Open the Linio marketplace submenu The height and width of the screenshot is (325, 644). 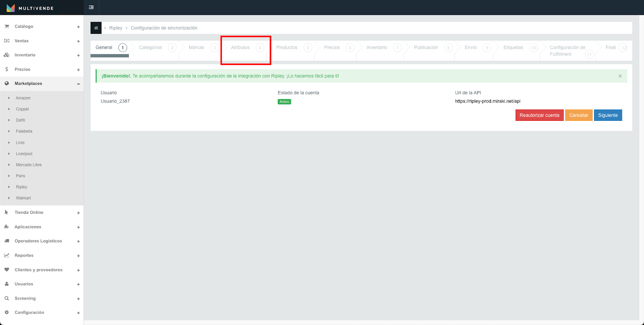click(20, 143)
